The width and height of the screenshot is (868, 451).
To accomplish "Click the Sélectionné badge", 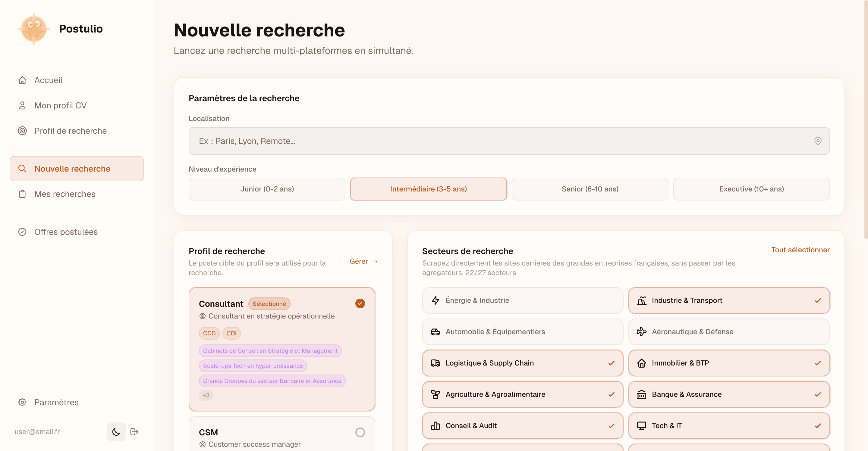I will [x=269, y=303].
